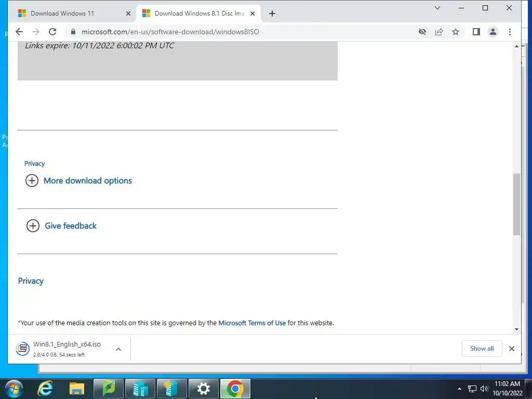Click the padlock site info icon
This screenshot has height=399, width=532.
[73, 32]
